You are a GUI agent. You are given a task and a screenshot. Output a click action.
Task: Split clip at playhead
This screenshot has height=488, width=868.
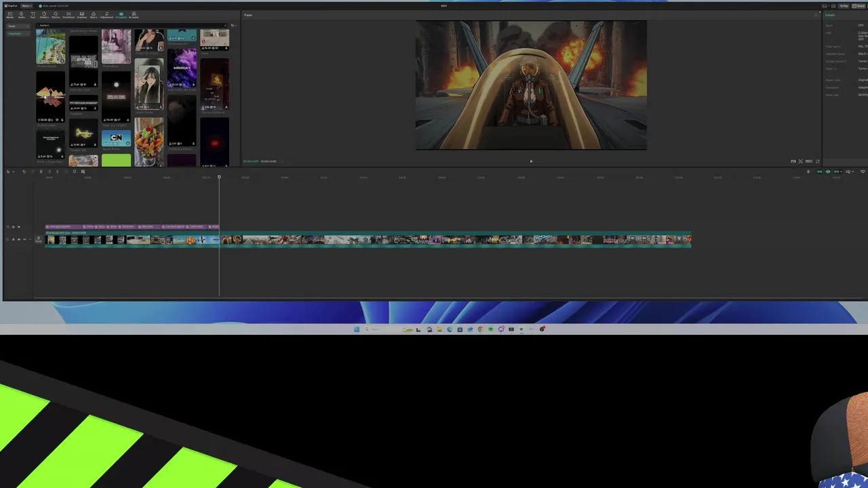click(41, 171)
